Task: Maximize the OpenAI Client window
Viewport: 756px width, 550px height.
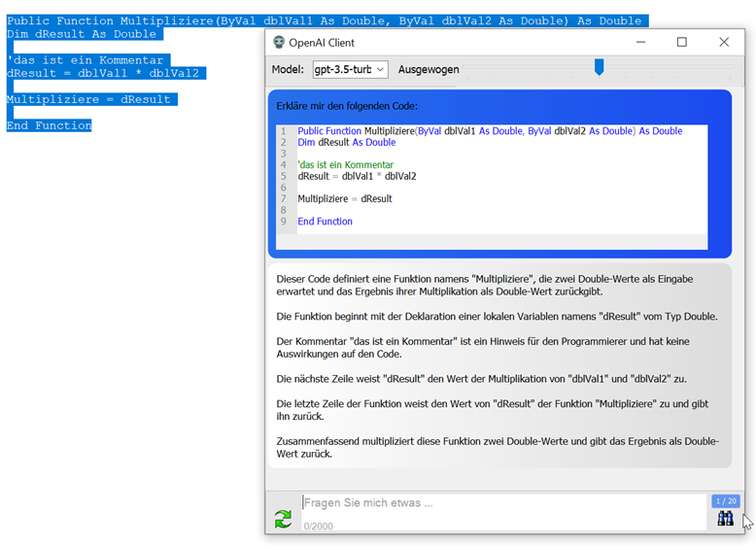Action: 682,43
